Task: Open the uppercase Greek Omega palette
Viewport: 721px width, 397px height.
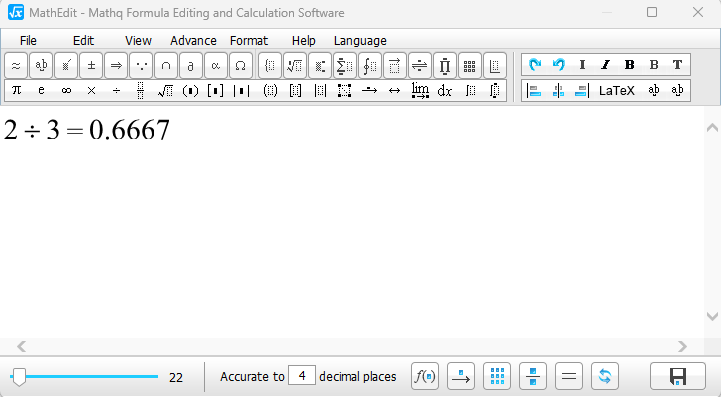Action: pos(240,66)
